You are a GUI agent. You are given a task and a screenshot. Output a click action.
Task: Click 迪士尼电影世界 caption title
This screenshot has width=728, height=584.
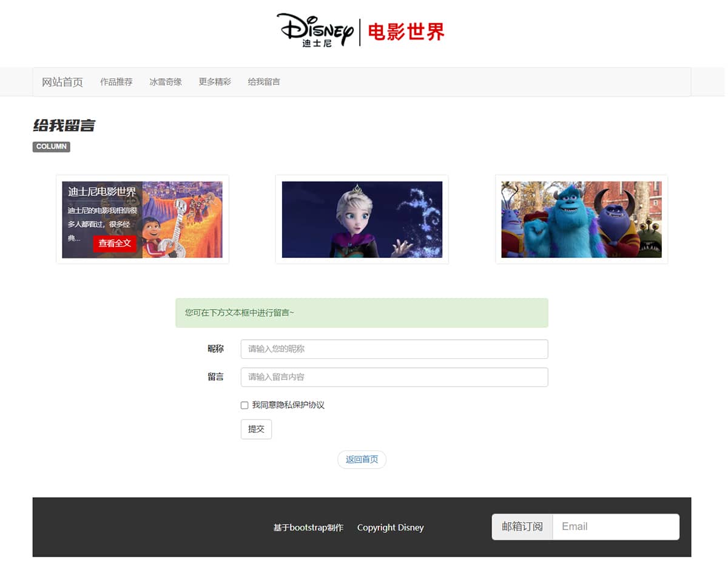(x=102, y=192)
